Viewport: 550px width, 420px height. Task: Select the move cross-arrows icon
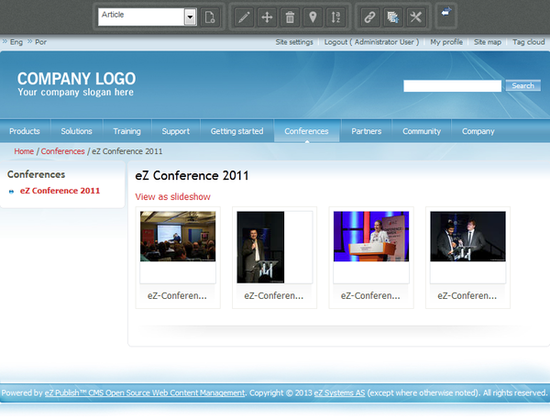[x=267, y=17]
